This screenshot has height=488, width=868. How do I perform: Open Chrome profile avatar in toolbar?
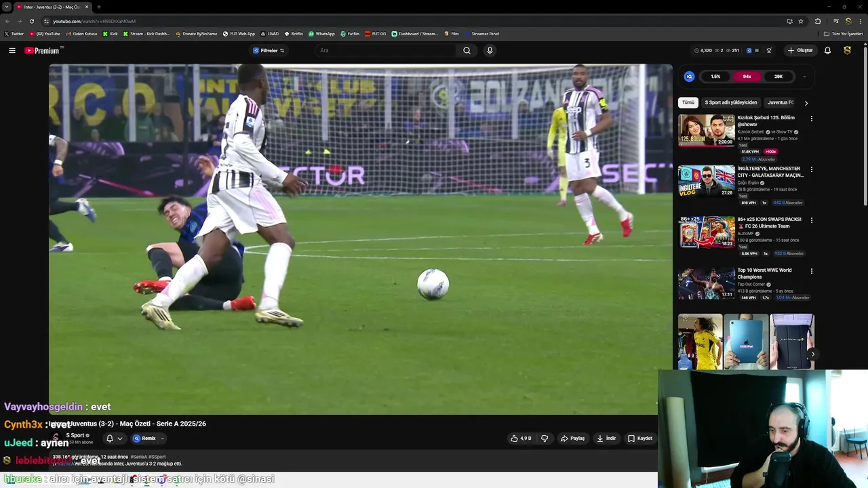coord(848,21)
